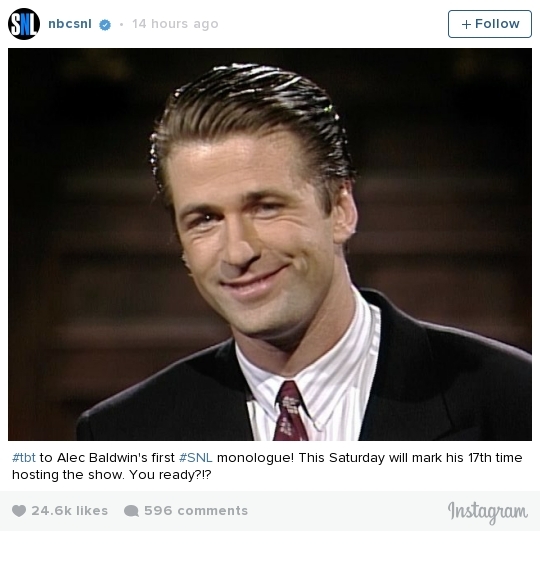This screenshot has height=576, width=540.
Task: Open the 596 comments link
Action: point(196,511)
